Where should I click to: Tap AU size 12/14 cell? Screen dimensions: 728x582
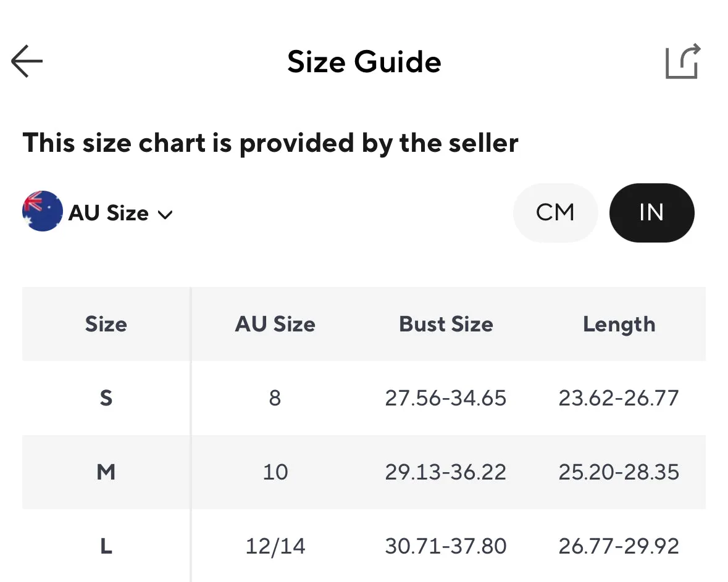[x=275, y=546]
